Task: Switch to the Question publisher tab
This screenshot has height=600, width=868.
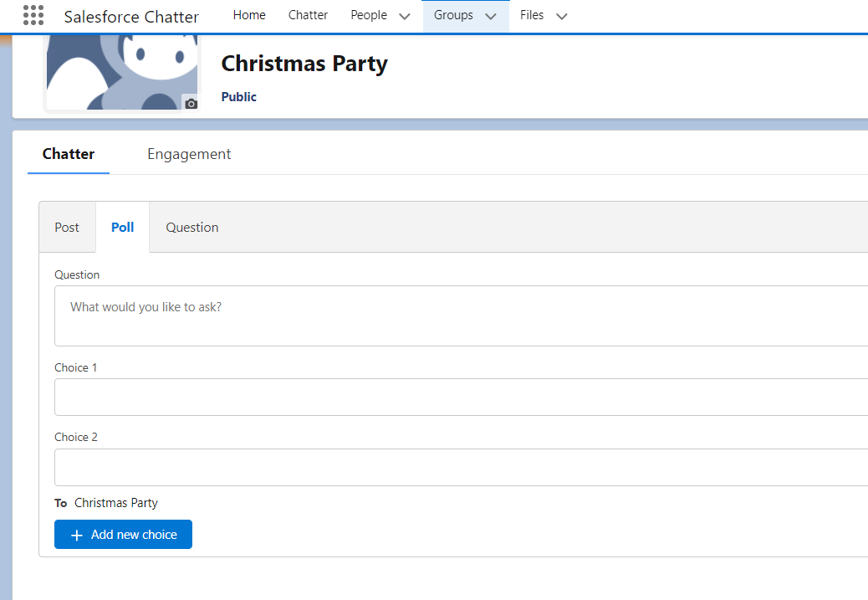Action: point(192,227)
